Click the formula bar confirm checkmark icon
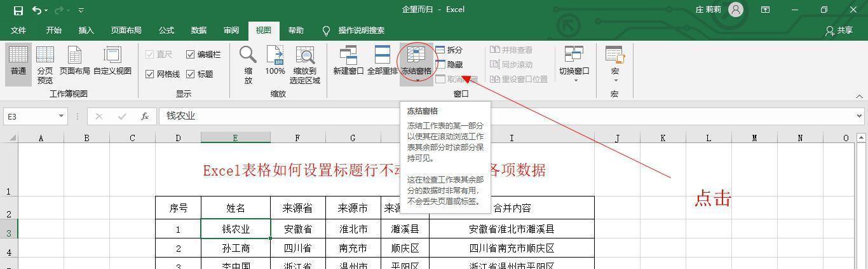The width and height of the screenshot is (868, 269). (x=122, y=116)
